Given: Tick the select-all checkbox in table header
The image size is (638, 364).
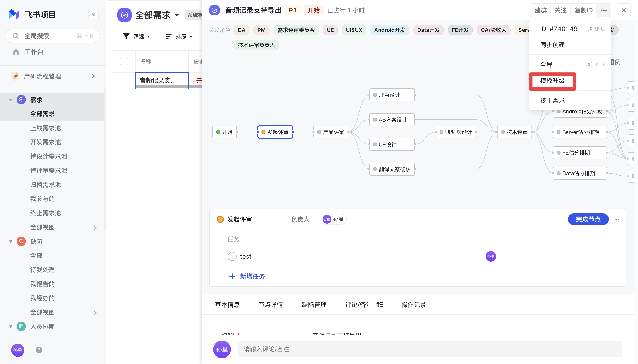Looking at the screenshot, I should pyautogui.click(x=124, y=61).
